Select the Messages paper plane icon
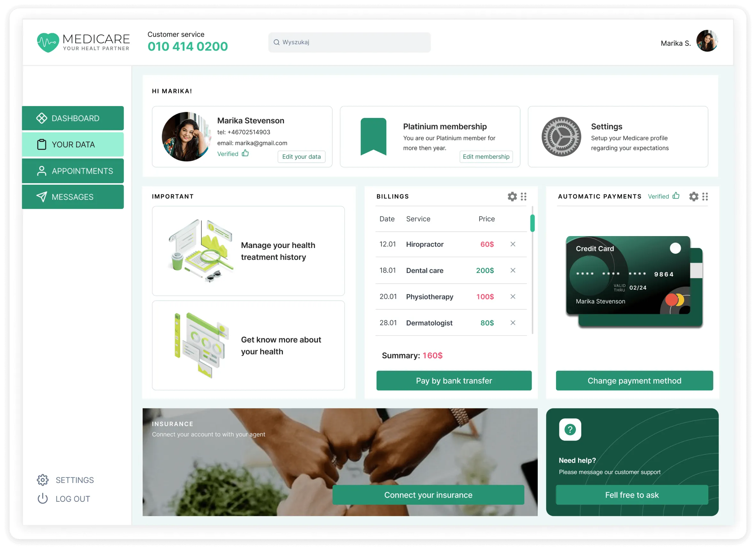Image resolution: width=756 pixels, height=550 pixels. [42, 197]
